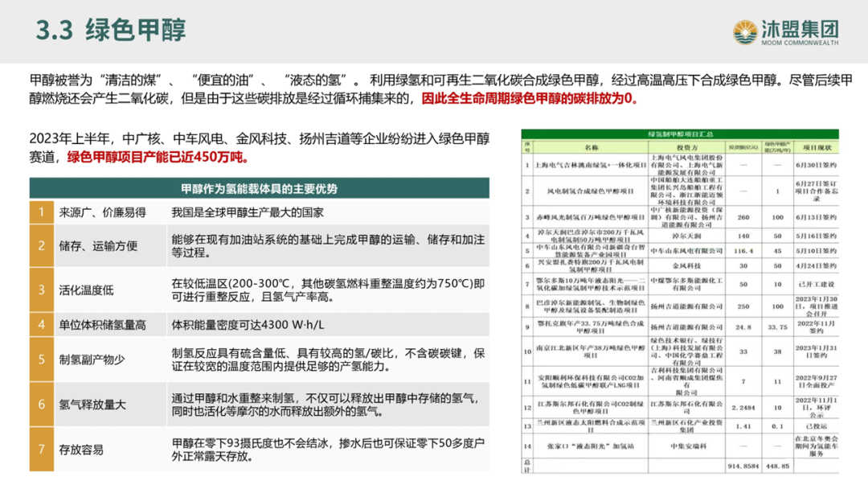
Task: Click the orange number 6 cell
Action: click(42, 405)
